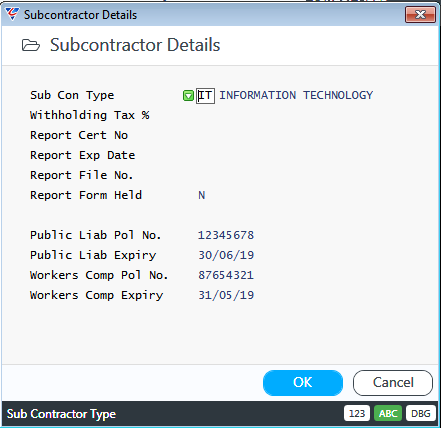The image size is (441, 428).
Task: Click the Report Form Held value N
Action: tap(202, 195)
